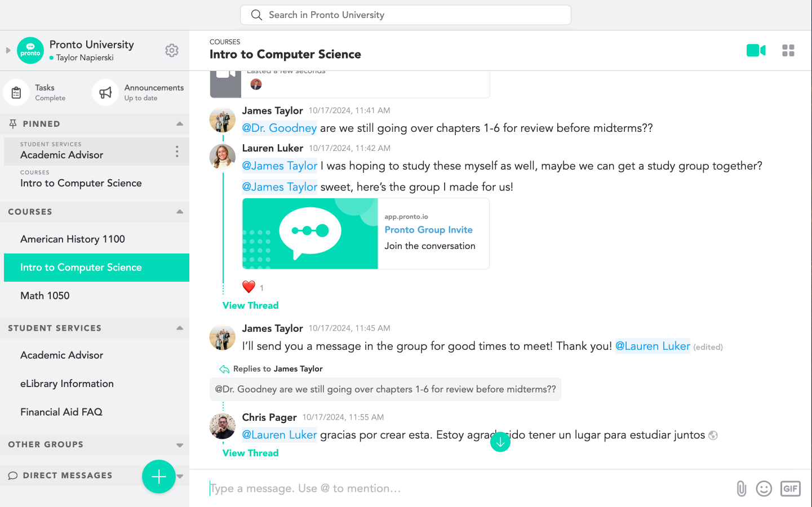This screenshot has height=507, width=812.
Task: Open the Pronto Group Invite link
Action: tap(428, 230)
